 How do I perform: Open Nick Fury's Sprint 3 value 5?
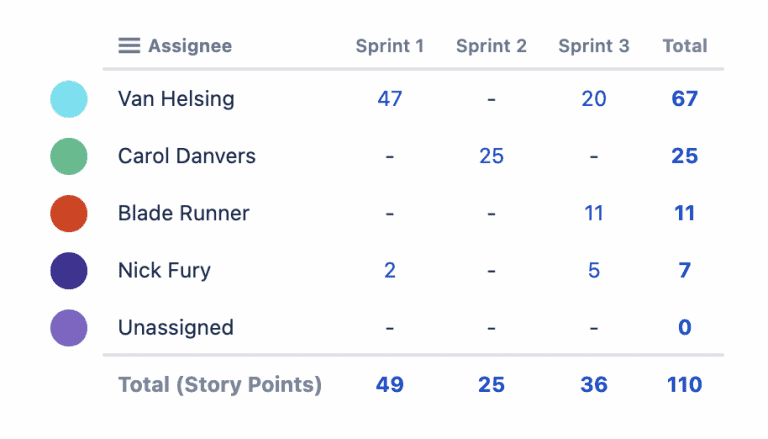[594, 270]
